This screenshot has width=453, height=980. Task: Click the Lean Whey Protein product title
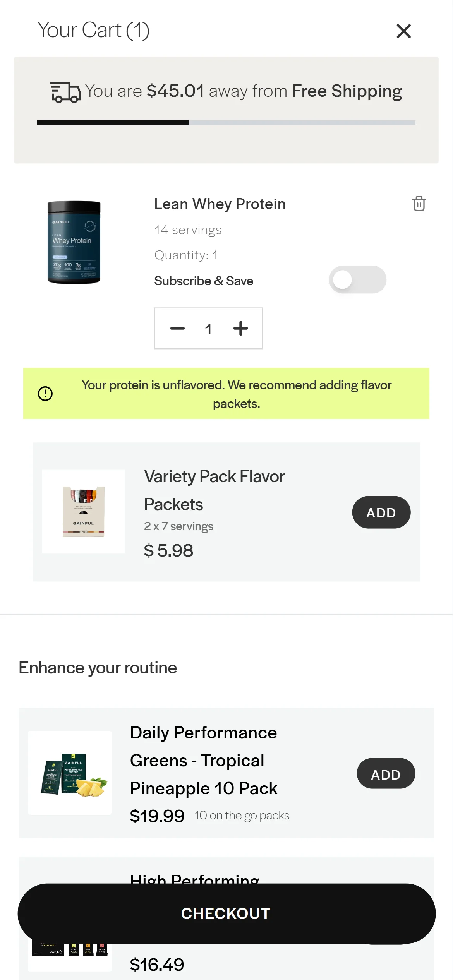pyautogui.click(x=220, y=204)
